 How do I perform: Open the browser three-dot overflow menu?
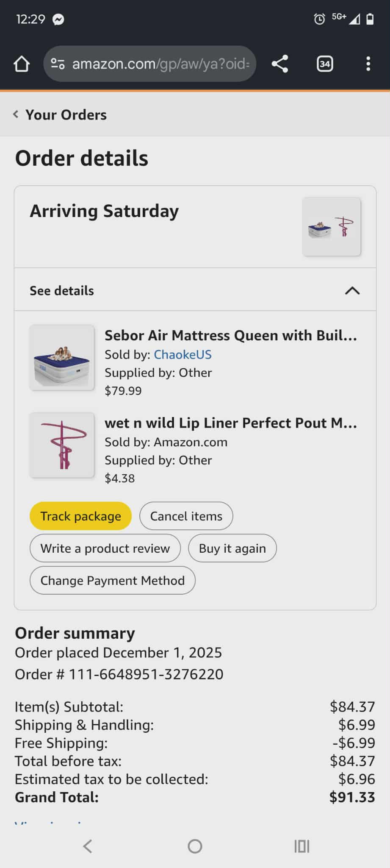(368, 64)
